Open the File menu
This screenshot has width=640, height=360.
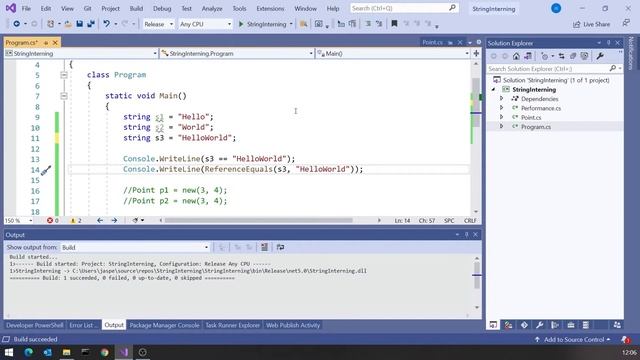26,8
